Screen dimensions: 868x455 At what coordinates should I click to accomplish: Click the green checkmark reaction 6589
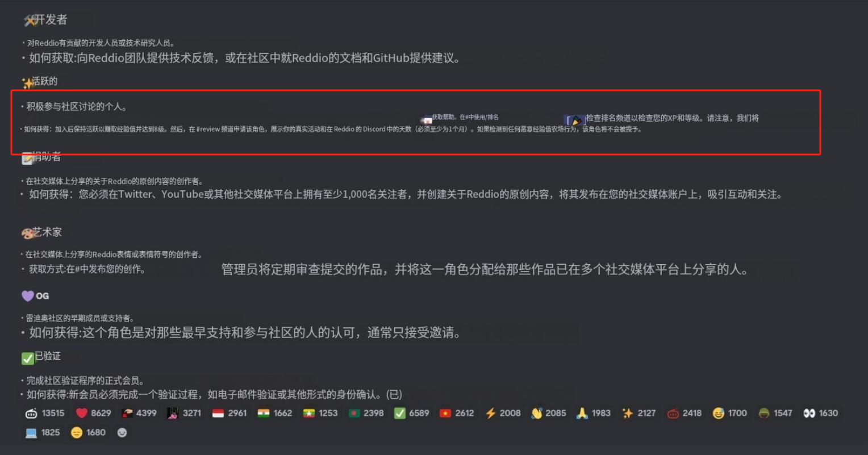pos(412,414)
